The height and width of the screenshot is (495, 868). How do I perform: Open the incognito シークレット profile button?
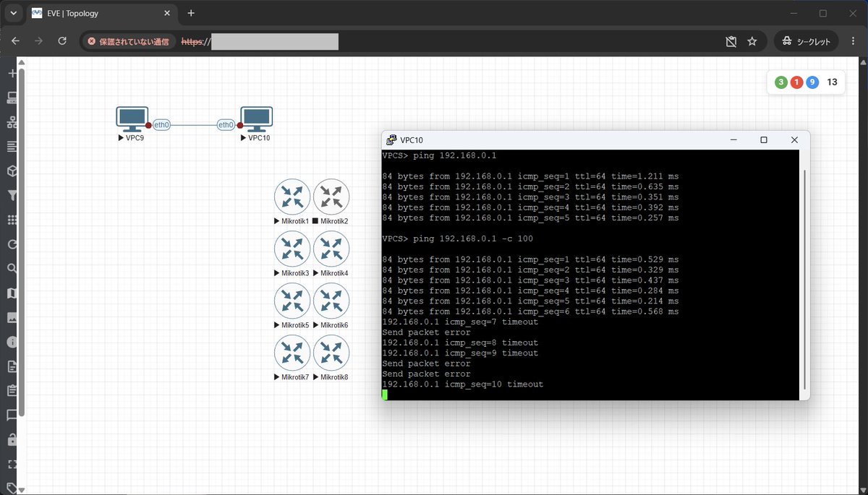coord(807,41)
